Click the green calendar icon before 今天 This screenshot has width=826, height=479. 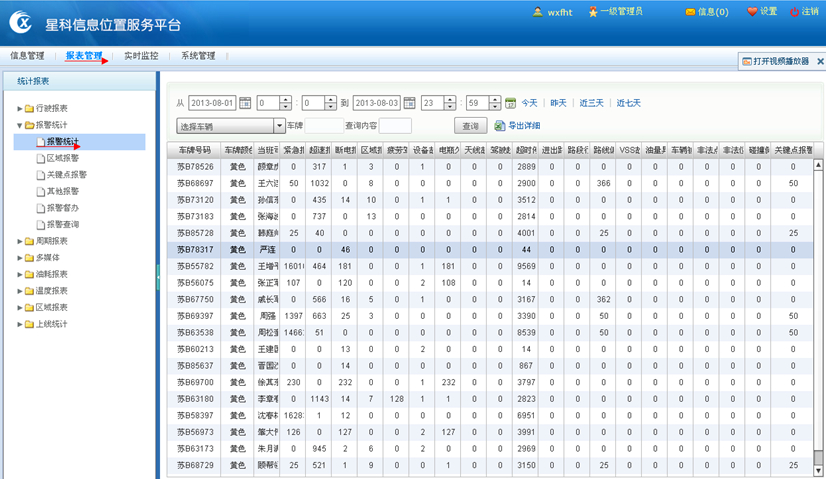(x=510, y=103)
